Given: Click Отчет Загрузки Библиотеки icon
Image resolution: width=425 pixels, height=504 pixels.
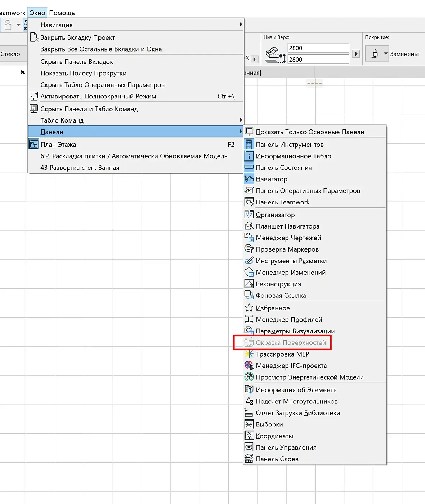Looking at the screenshot, I should [249, 413].
